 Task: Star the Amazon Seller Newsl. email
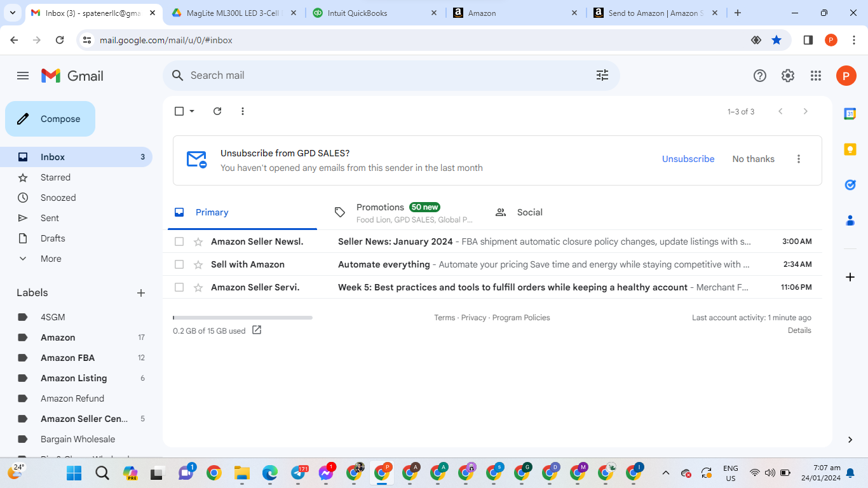[198, 241]
